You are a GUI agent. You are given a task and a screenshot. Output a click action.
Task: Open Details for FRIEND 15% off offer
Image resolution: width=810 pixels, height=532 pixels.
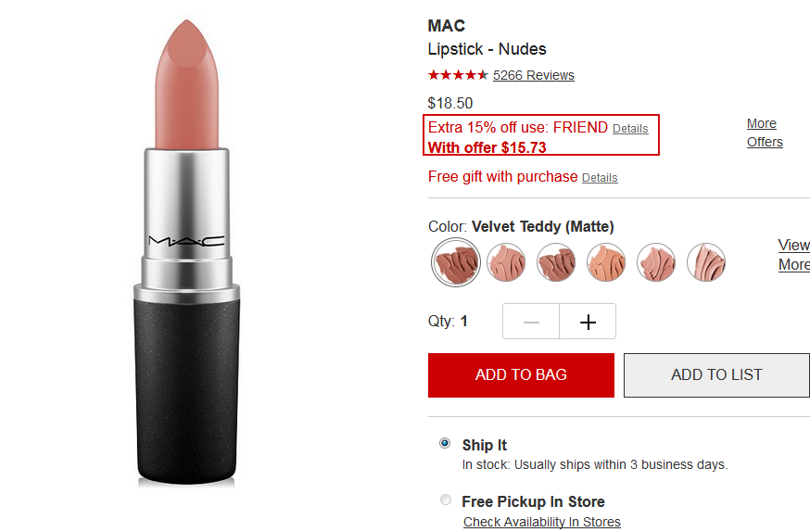(x=630, y=129)
